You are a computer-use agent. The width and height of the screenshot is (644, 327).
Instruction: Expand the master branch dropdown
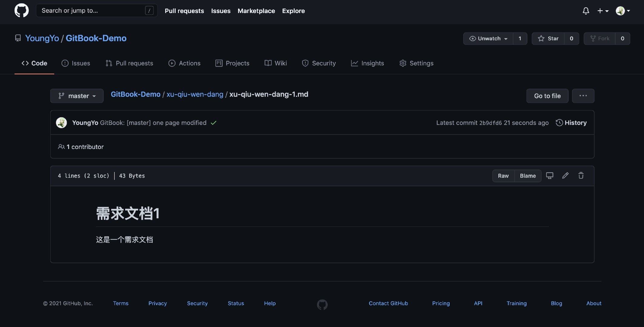[77, 96]
